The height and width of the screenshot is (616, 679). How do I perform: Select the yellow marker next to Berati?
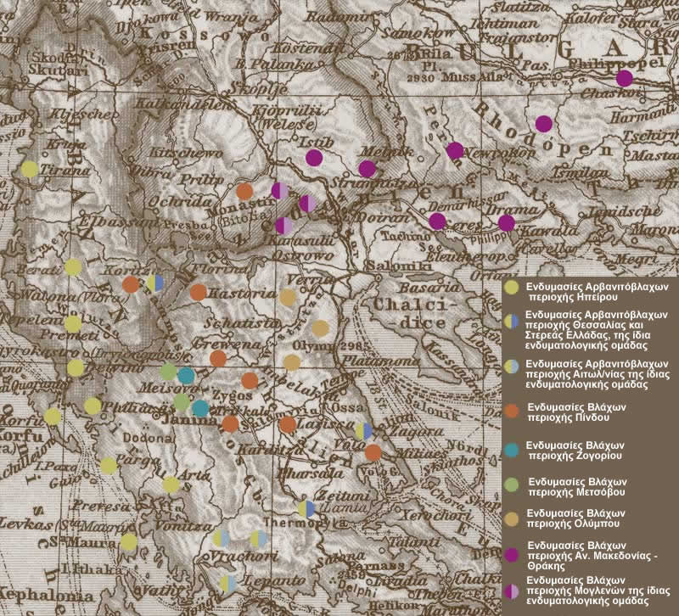coord(73,267)
